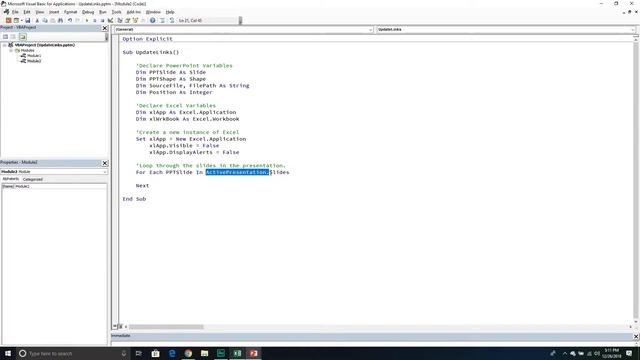This screenshot has width=640, height=360.
Task: Collapse the VBAProject tree node
Action: 4,45
